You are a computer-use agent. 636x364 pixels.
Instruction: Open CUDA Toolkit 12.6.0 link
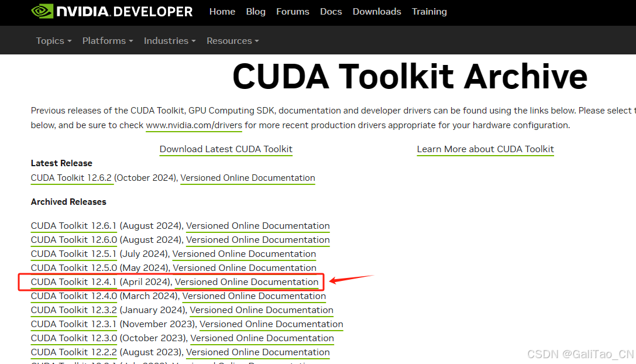click(x=74, y=241)
